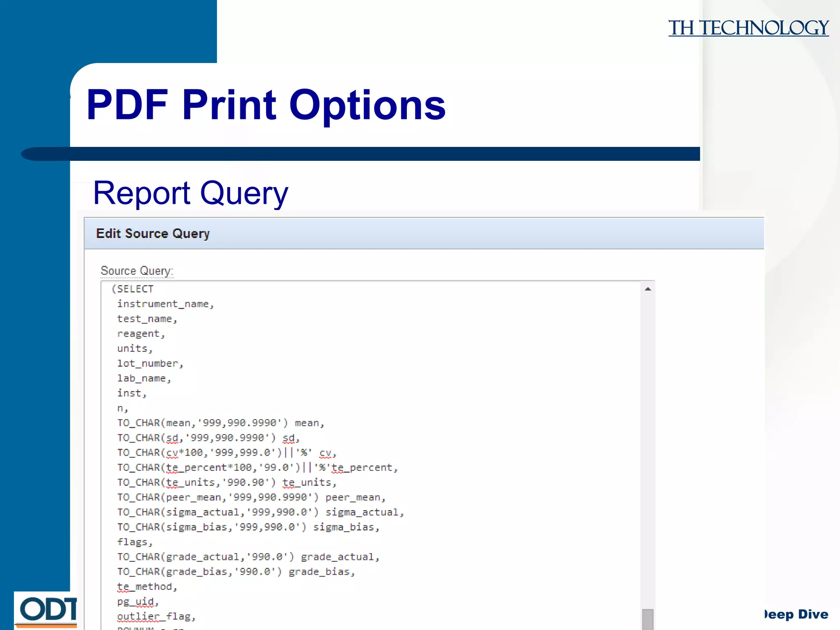Image resolution: width=840 pixels, height=630 pixels.
Task: Click the TO_CHAR(mean,'999,990.9990') mean line
Action: tap(221, 423)
